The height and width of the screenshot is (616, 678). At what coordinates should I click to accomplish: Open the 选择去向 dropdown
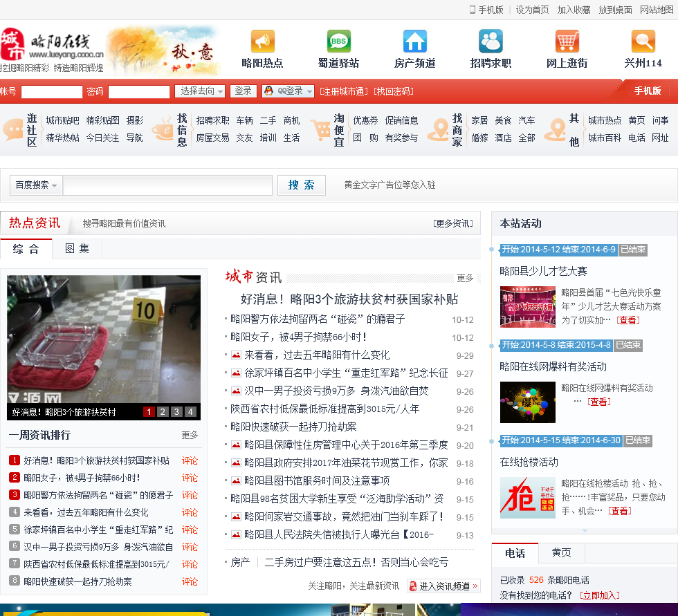[x=200, y=91]
